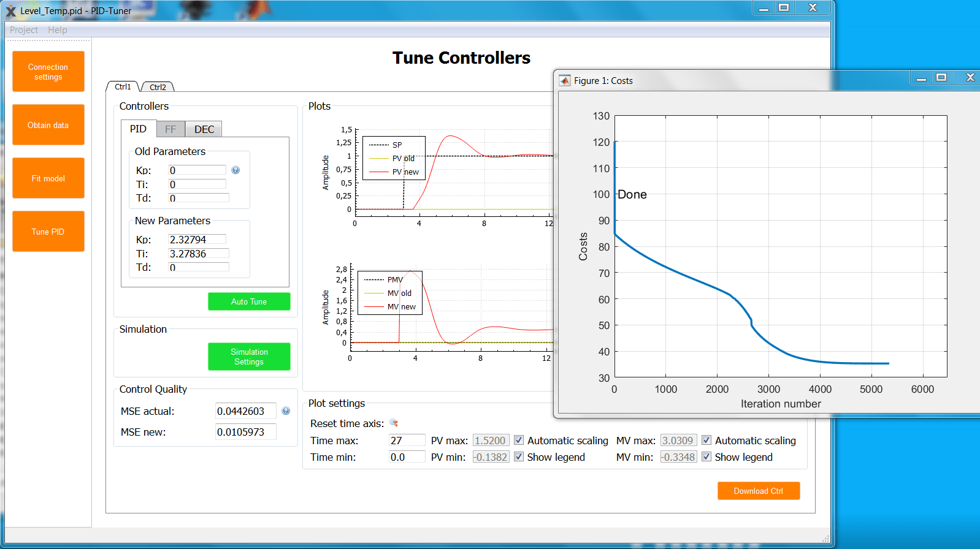Screen dimensions: 980x549
Task: Click the old Td parameter field
Action: pyautogui.click(x=199, y=198)
